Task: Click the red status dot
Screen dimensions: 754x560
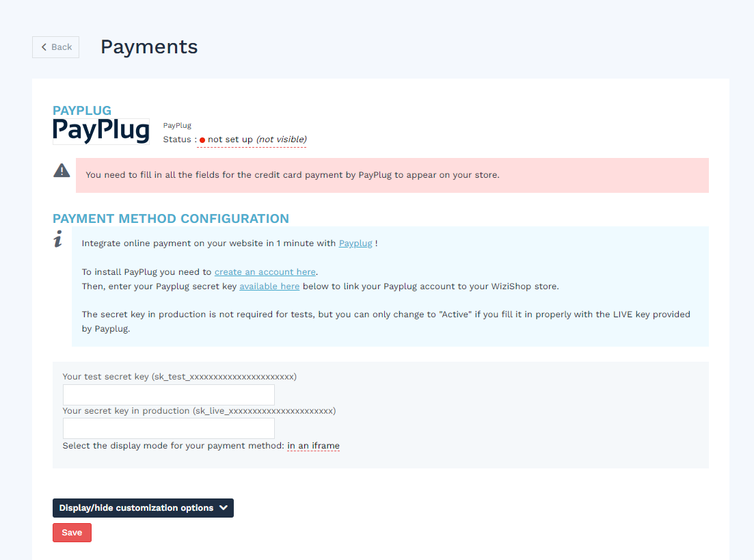Action: coord(202,140)
